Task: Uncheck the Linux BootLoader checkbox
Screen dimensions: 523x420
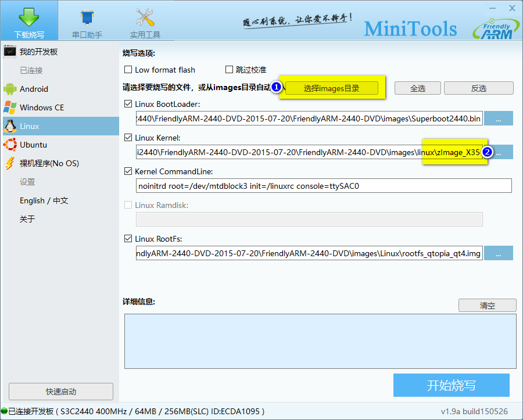Action: pyautogui.click(x=128, y=104)
